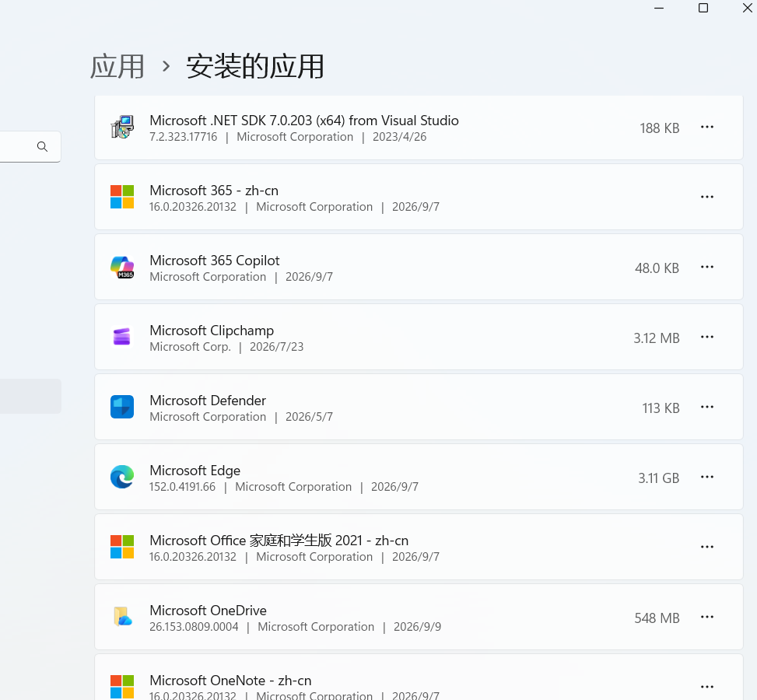
Task: Select Microsoft 365 Copilot app name
Action: tap(215, 261)
